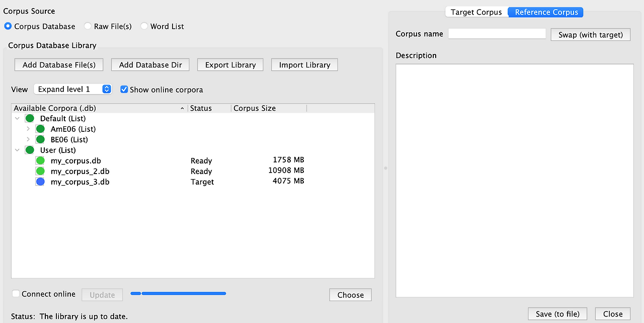
Task: Uncheck Show online corpora
Action: point(124,89)
